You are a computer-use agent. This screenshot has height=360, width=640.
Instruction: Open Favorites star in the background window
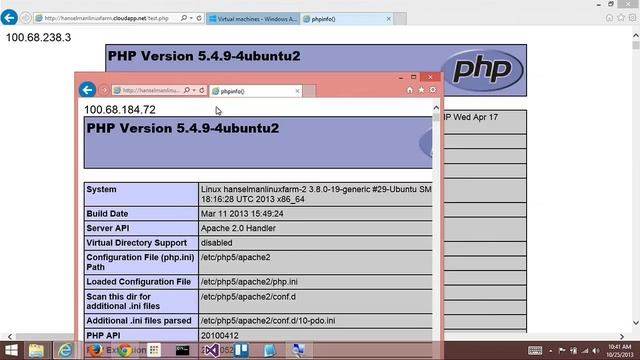pyautogui.click(x=621, y=18)
